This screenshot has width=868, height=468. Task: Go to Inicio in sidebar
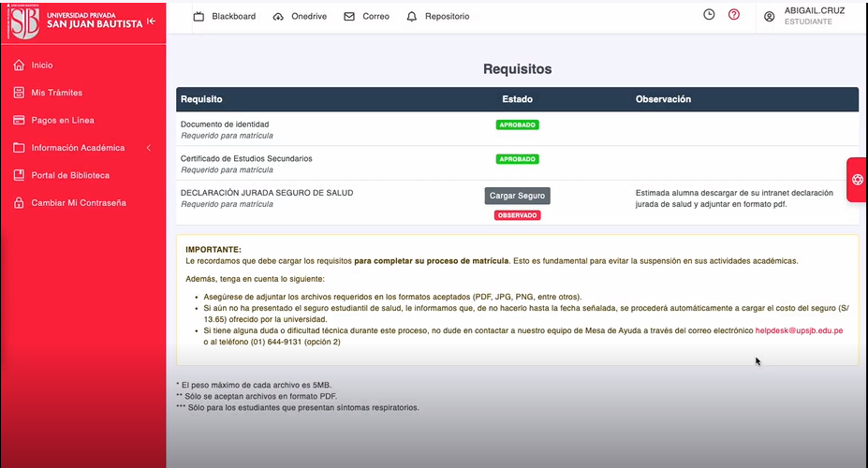(42, 66)
